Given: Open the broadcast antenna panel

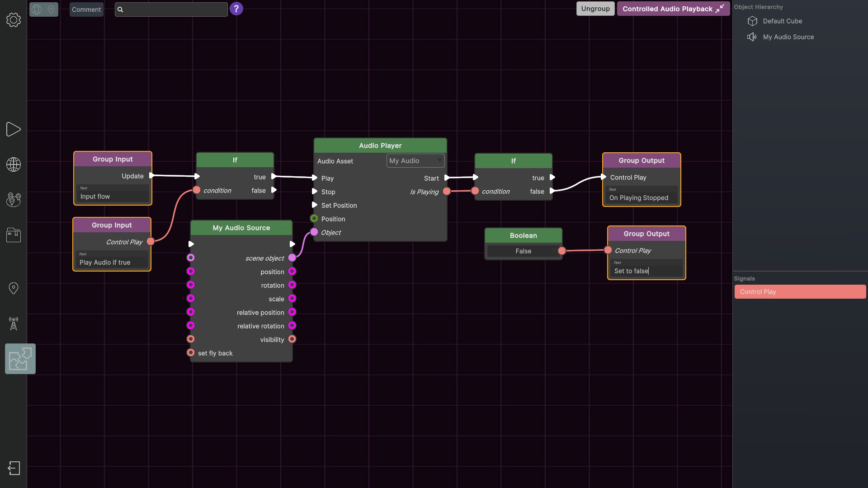Looking at the screenshot, I should (x=13, y=324).
